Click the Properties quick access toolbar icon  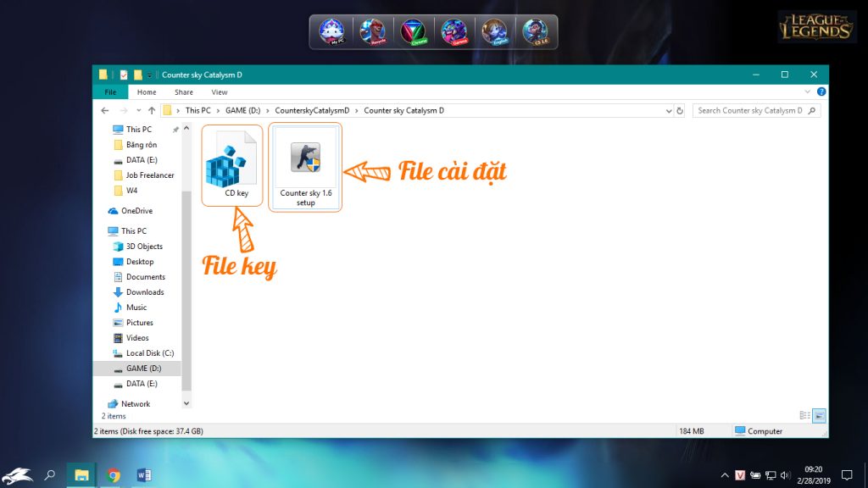click(x=124, y=75)
